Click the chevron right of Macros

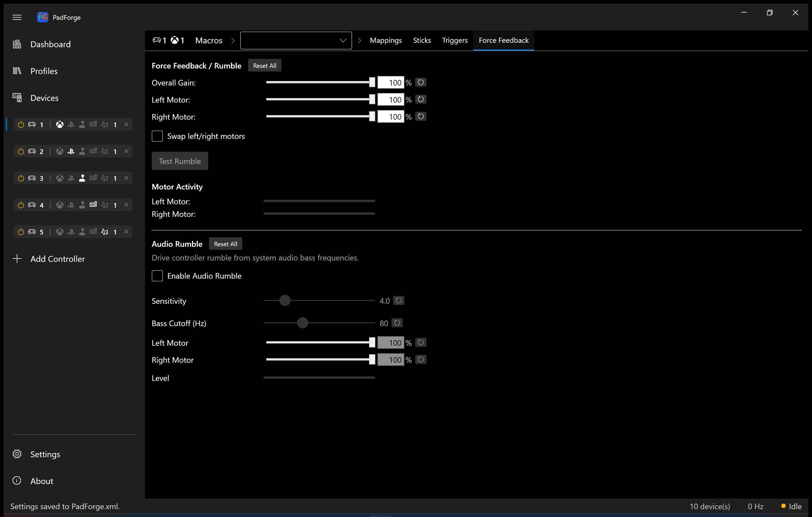[233, 41]
